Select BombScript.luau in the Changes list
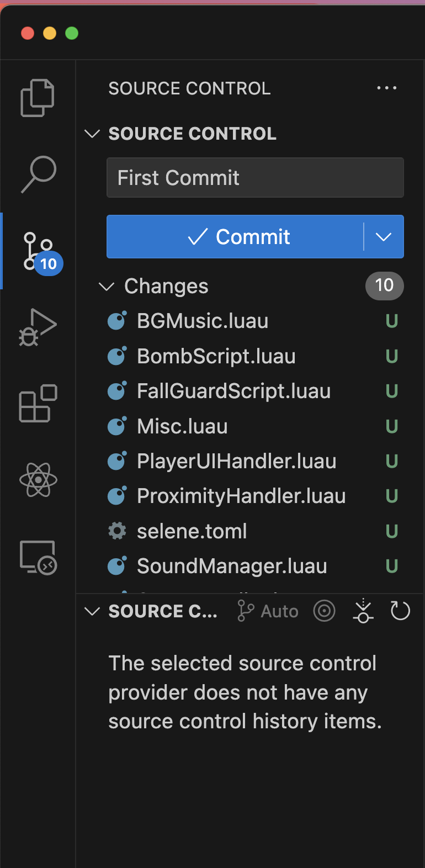 click(216, 356)
